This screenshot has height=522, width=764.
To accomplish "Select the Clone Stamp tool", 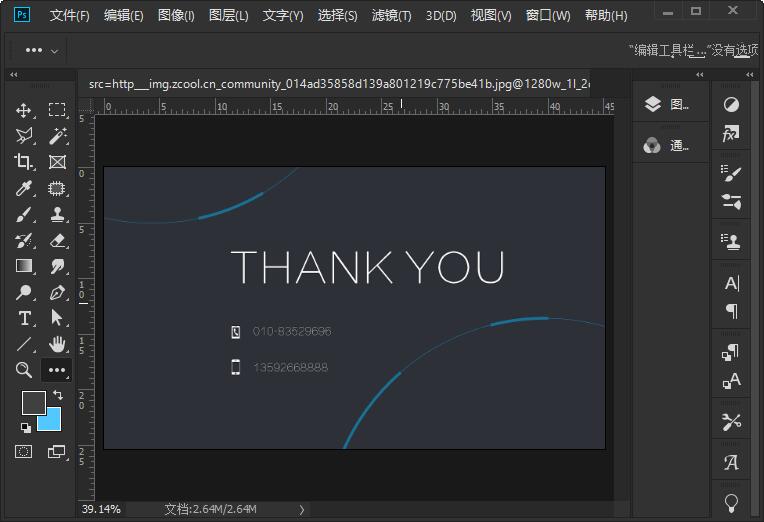I will tap(57, 214).
